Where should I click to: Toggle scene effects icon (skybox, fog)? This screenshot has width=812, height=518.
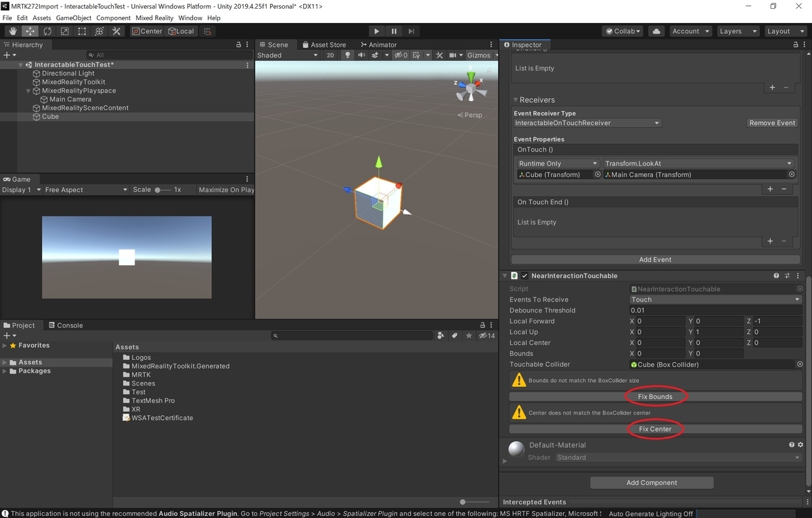(x=376, y=55)
